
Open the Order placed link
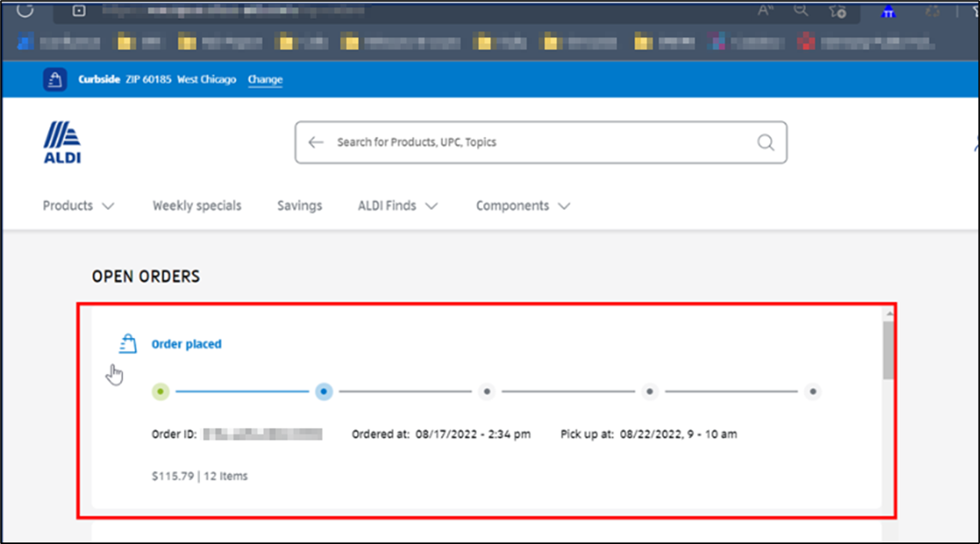186,344
